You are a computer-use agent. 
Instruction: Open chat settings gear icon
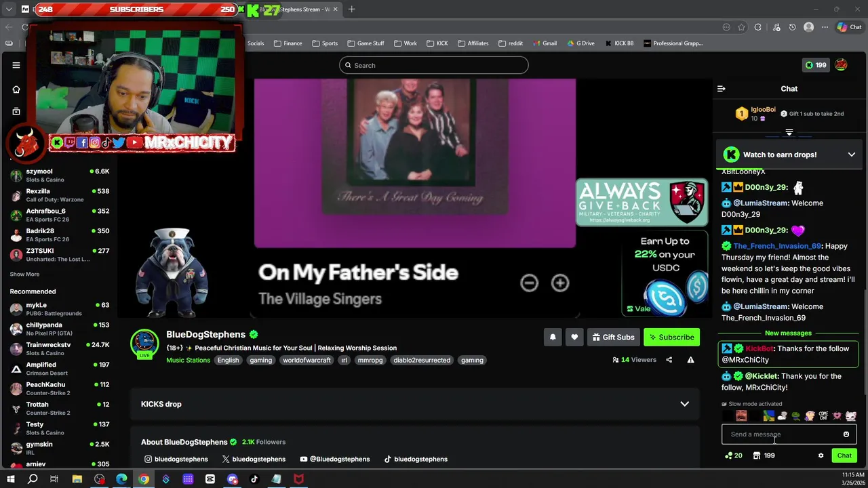(821, 455)
